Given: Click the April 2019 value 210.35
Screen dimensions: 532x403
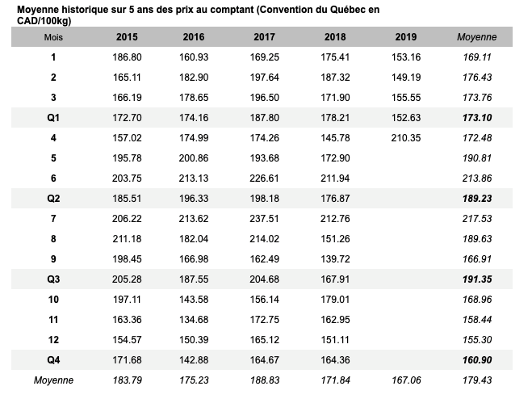Looking at the screenshot, I should coord(406,138).
